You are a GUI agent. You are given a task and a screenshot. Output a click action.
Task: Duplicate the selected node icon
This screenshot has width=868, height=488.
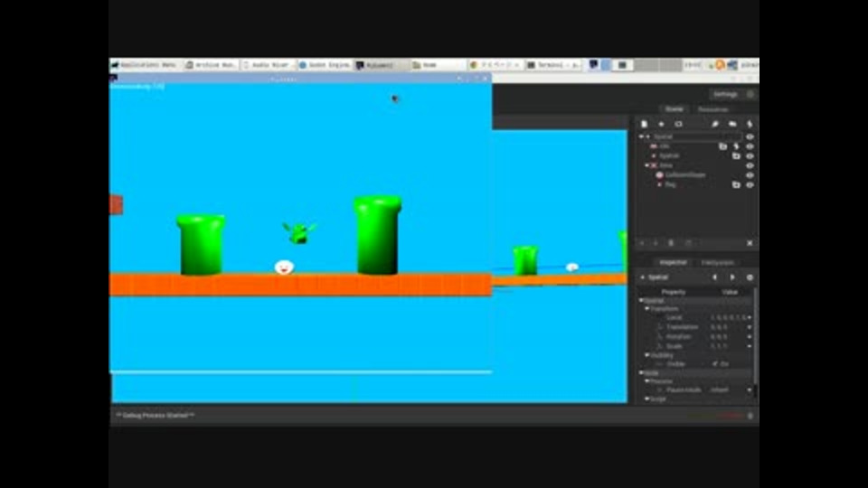[688, 243]
